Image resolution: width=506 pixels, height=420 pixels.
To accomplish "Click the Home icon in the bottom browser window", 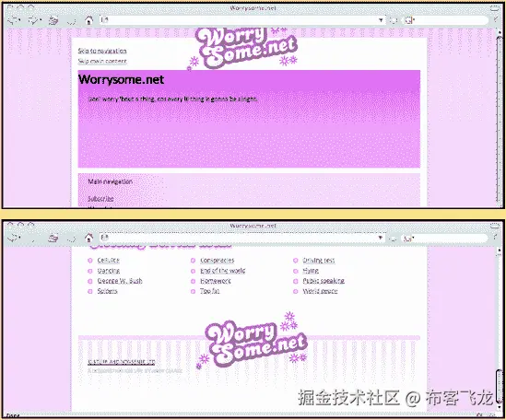I will 88,238.
